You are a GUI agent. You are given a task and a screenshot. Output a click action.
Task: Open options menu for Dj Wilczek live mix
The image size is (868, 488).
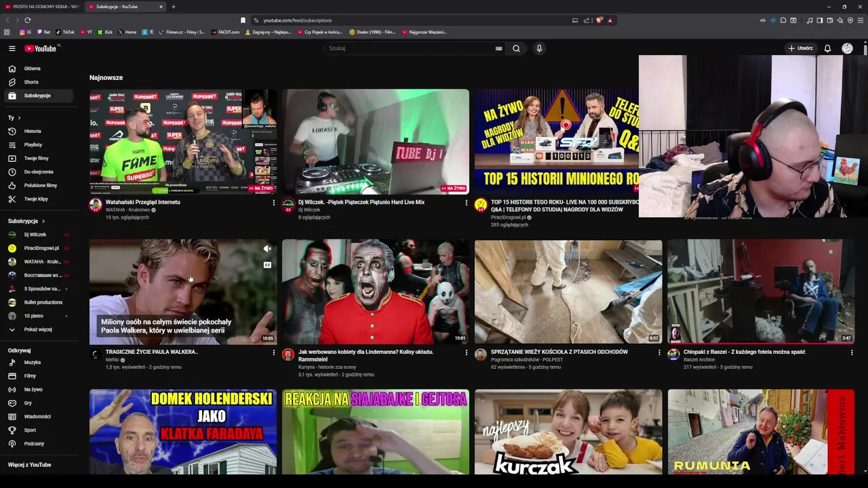[466, 203]
